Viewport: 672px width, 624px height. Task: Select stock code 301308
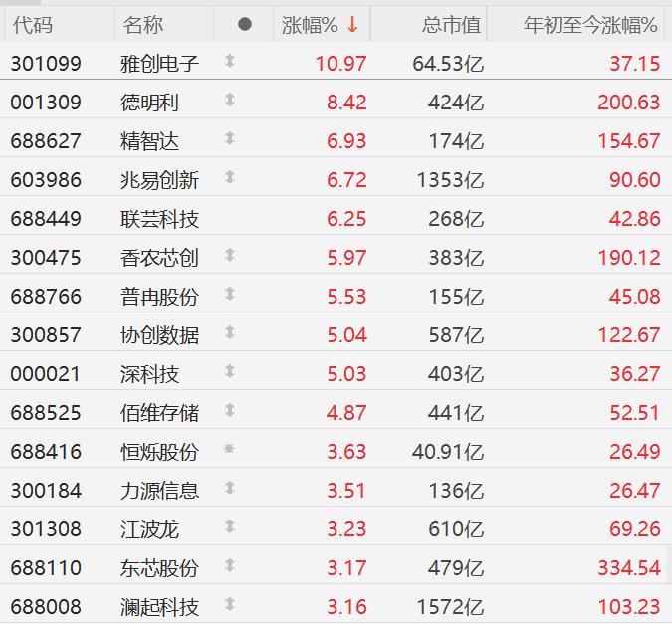point(46,529)
